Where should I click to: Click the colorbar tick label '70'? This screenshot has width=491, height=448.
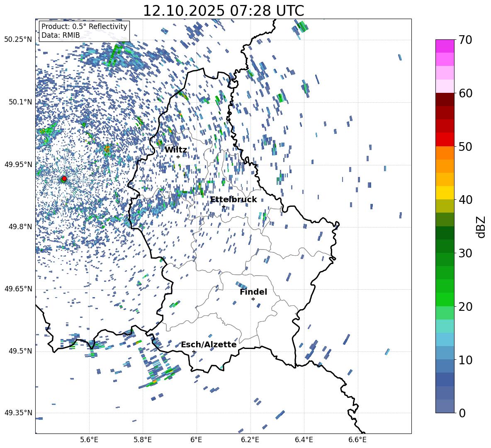click(465, 40)
